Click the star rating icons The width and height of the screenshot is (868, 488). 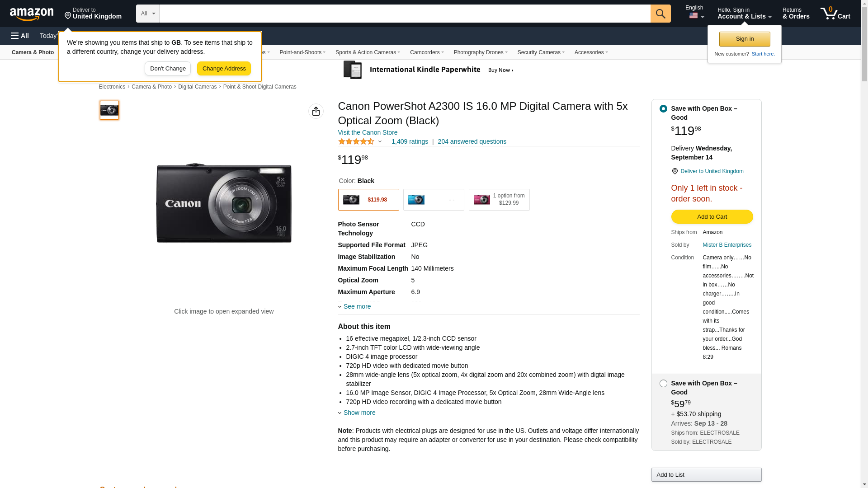click(356, 142)
